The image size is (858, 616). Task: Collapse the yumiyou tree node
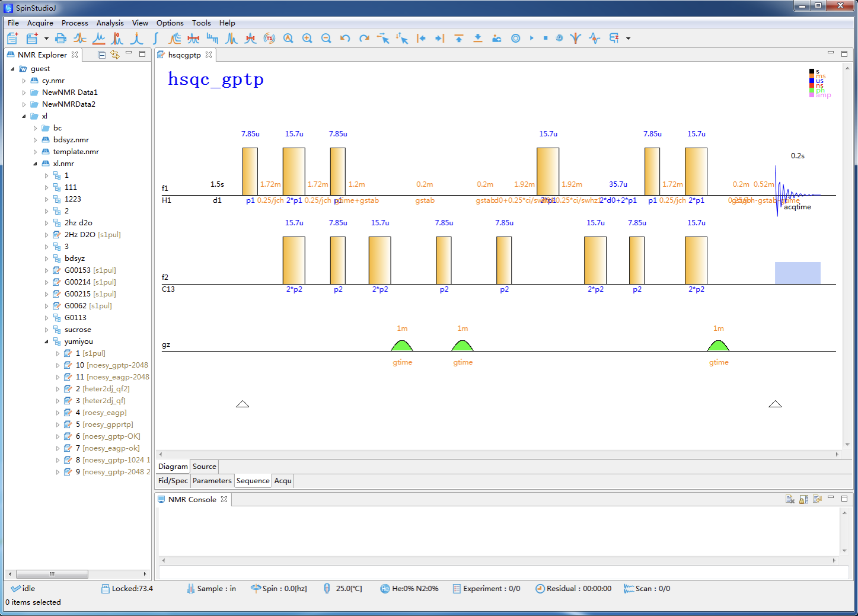pyautogui.click(x=47, y=341)
